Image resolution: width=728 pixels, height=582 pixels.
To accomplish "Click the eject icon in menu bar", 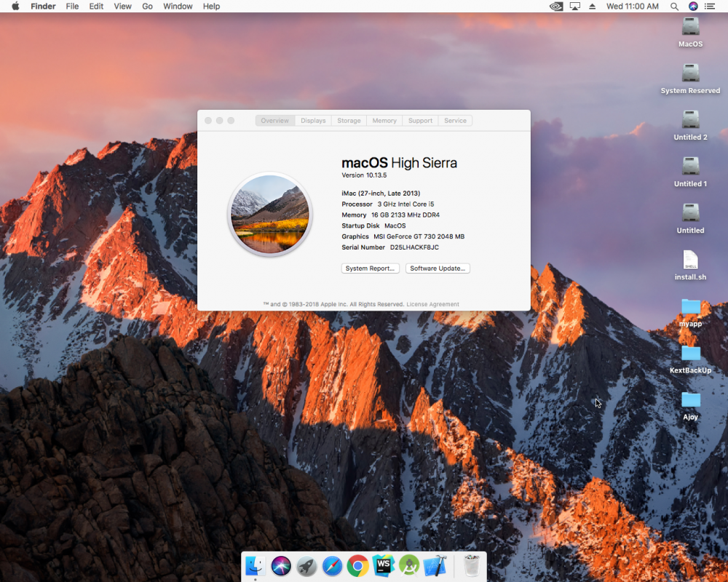I will (592, 7).
